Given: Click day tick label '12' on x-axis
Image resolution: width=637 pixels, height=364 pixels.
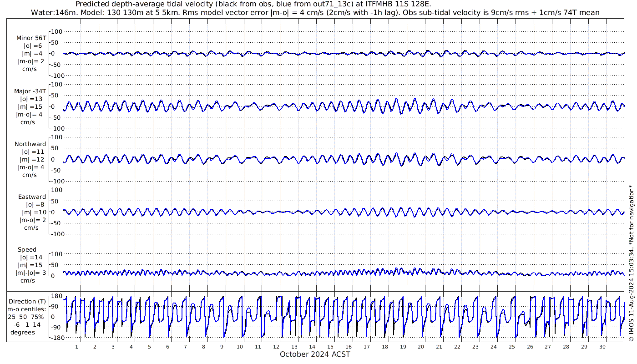Looking at the screenshot, I should pyautogui.click(x=276, y=347).
